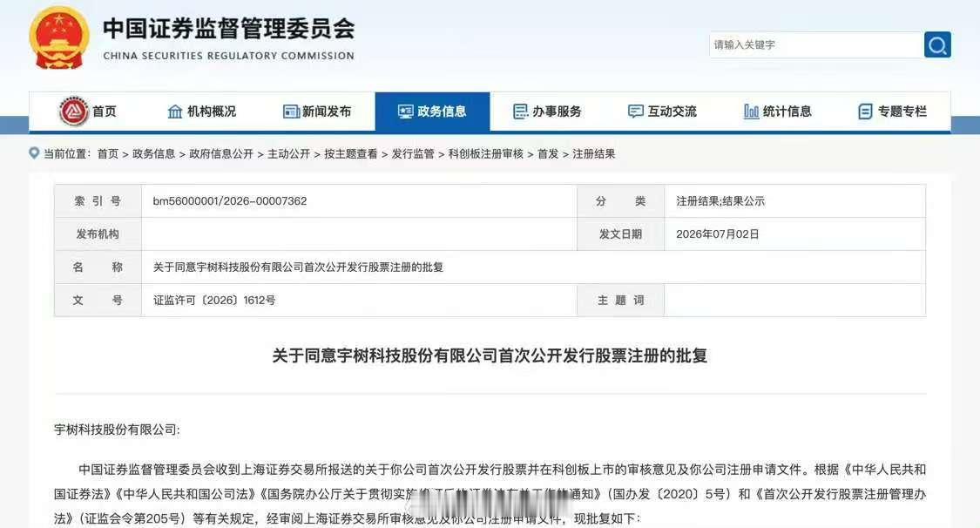
Task: Click the 政务信息 monitor icon
Action: coord(406,112)
